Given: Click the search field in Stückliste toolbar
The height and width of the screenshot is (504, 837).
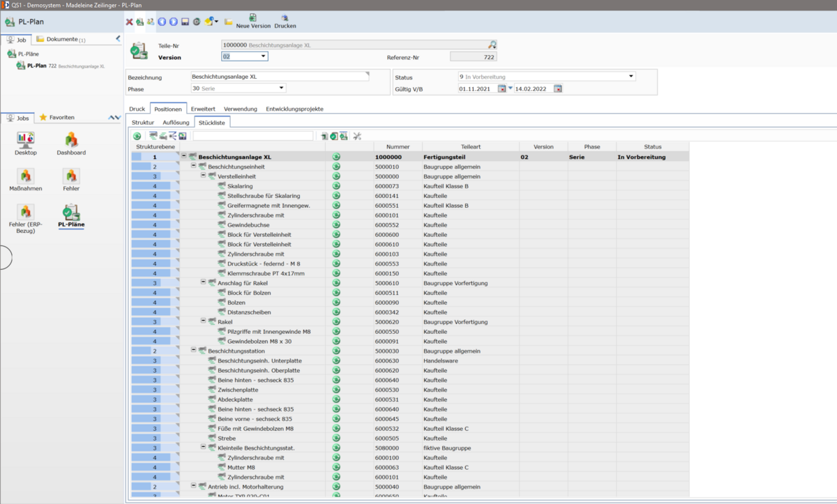Looking at the screenshot, I should click(252, 136).
